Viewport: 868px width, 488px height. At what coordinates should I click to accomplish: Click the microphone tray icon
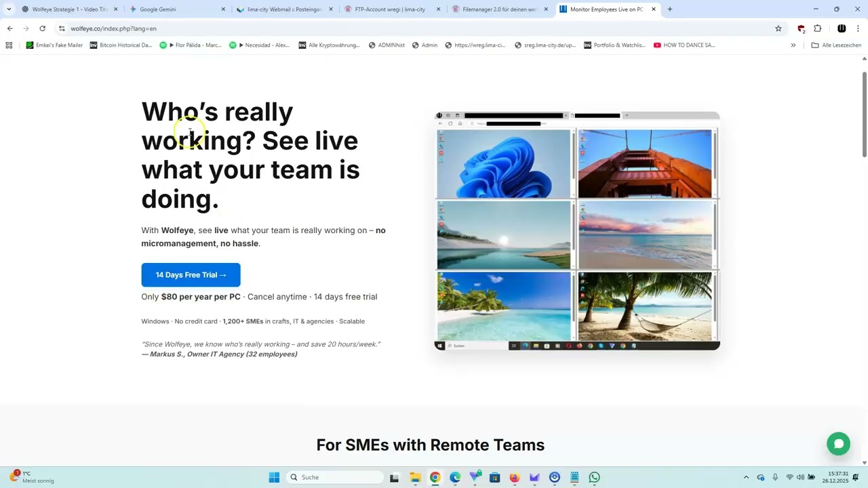click(x=775, y=477)
